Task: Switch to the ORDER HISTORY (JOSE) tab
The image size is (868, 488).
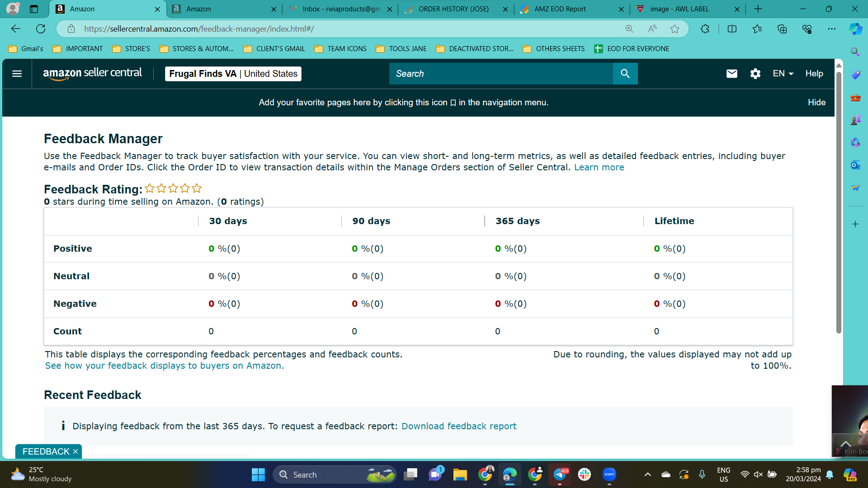Action: coord(456,9)
